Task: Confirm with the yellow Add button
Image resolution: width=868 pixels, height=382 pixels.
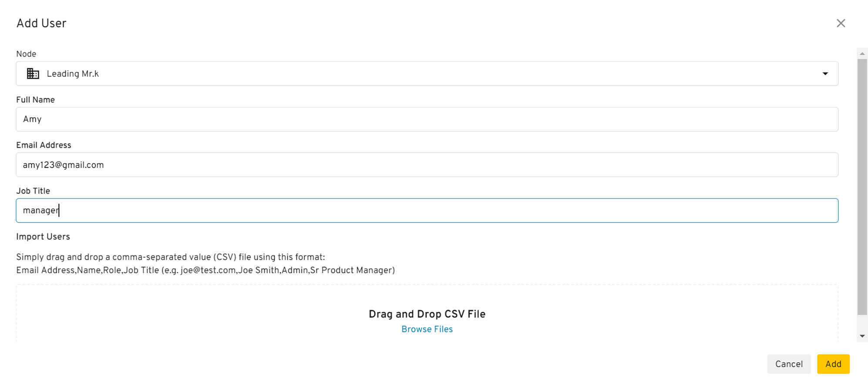Action: (833, 364)
